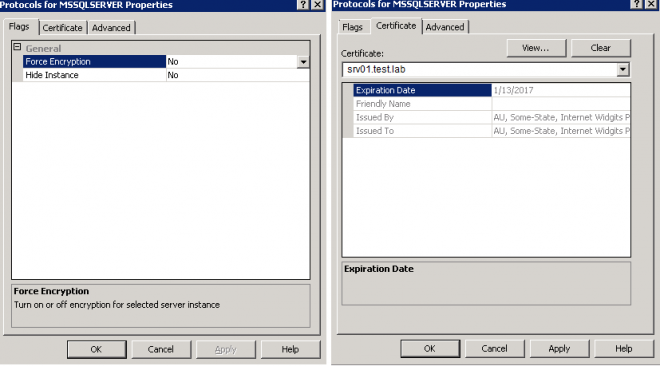660x366 pixels.
Task: Open the Force Encryption value dropdown
Action: tap(303, 62)
